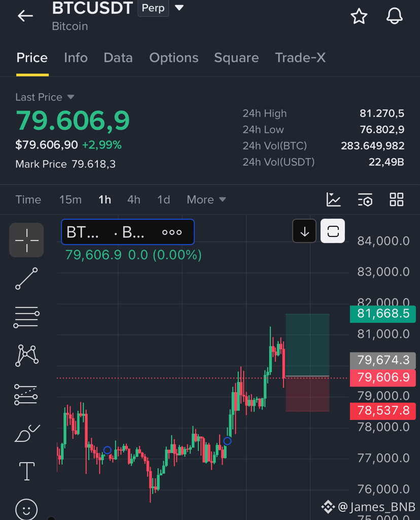Open chart settings sliders icon

tap(365, 200)
